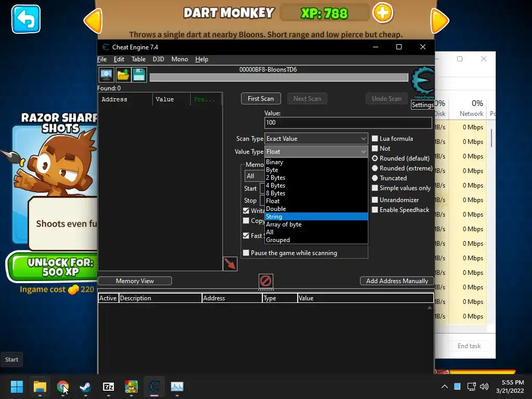Click End task in Task Manager
This screenshot has height=399, width=532.
pyautogui.click(x=469, y=345)
